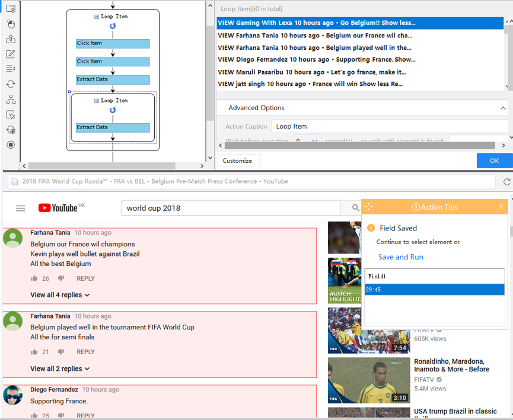513x420 pixels.
Task: Click the Action Caption input field
Action: coord(389,127)
